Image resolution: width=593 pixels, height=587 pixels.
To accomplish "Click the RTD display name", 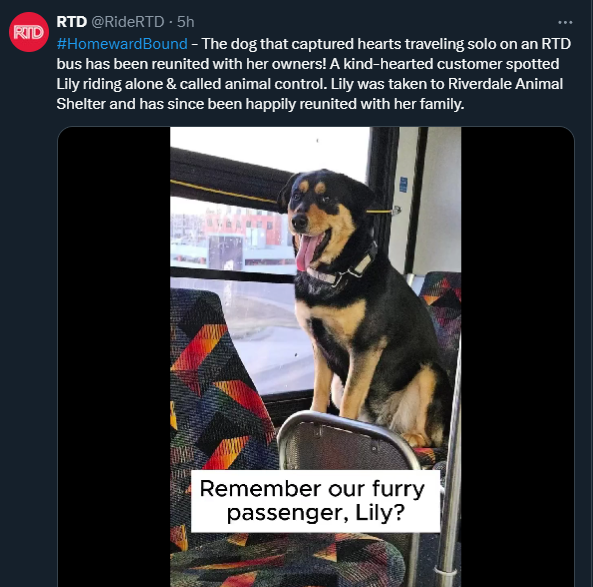I will pyautogui.click(x=71, y=22).
